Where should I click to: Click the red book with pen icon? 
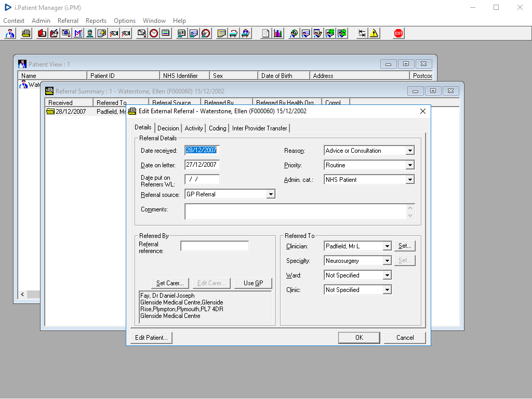pos(54,33)
